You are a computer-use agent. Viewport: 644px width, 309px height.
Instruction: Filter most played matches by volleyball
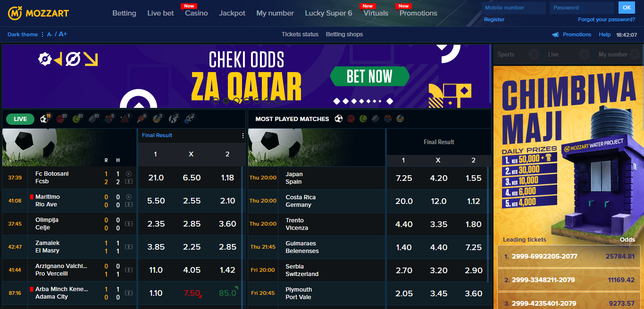point(400,119)
